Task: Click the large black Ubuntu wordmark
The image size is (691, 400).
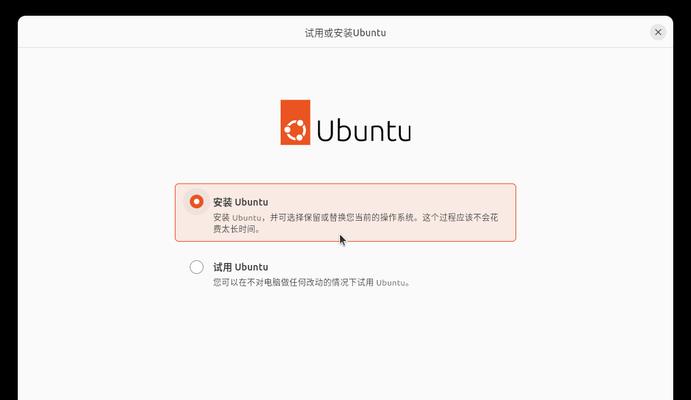Action: (364, 130)
